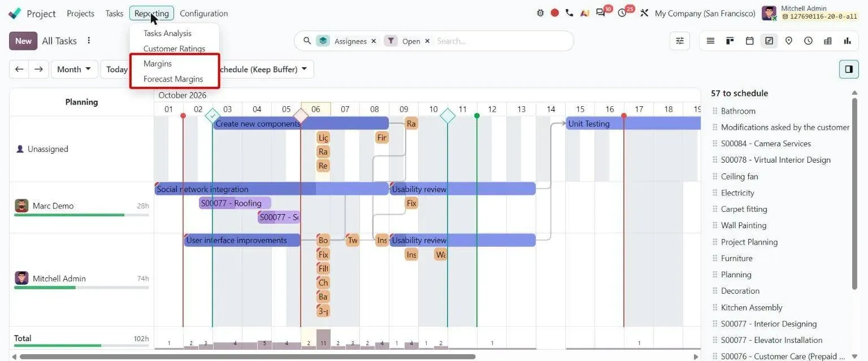The image size is (868, 361).
Task: Open activities clock icon with badge 25
Action: tap(622, 13)
